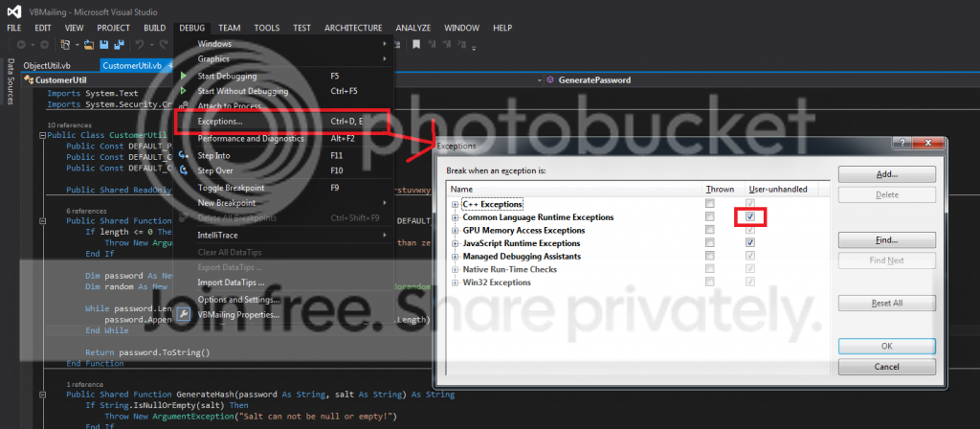Click the Reset All button
Screen dimensions: 980x429
[887, 303]
